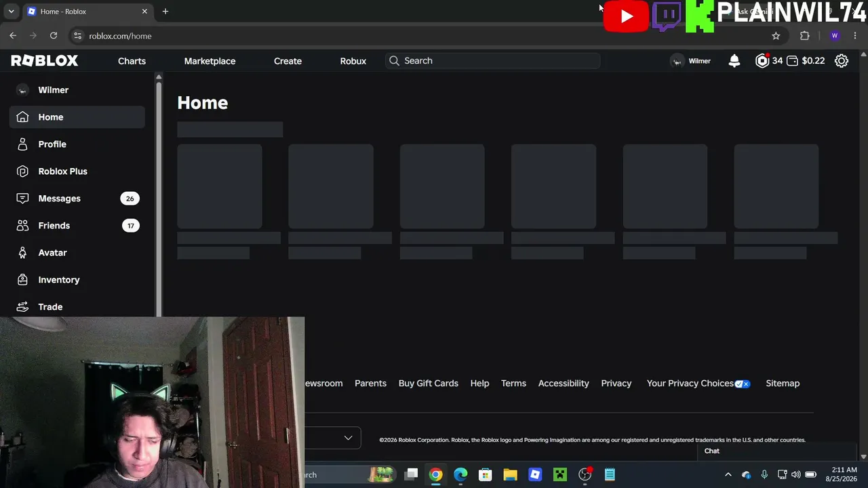Open Microsoft Edge from the taskbar
Screen dimensions: 868x488
pyautogui.click(x=460, y=474)
